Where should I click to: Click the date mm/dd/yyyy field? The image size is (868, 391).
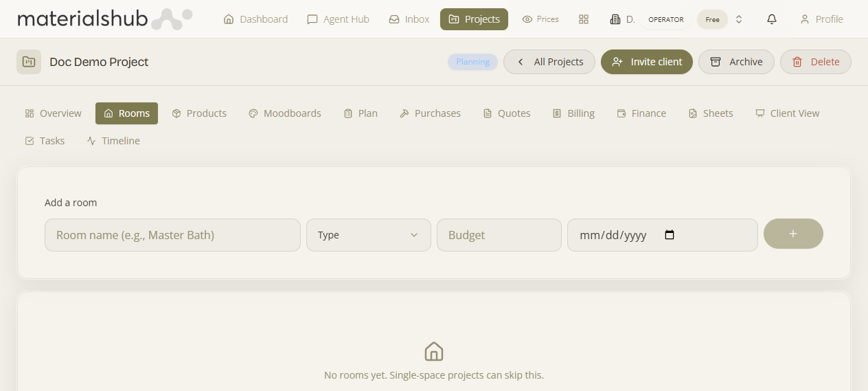point(663,235)
